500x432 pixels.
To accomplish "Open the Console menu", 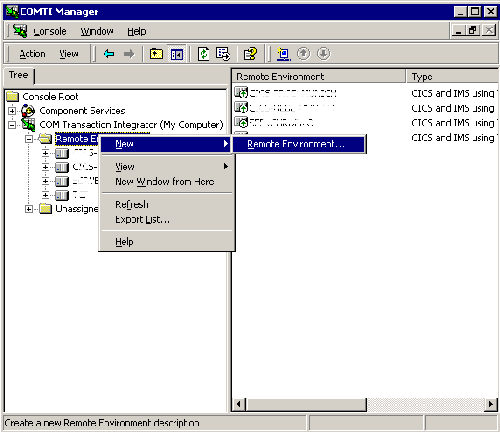I will click(50, 31).
